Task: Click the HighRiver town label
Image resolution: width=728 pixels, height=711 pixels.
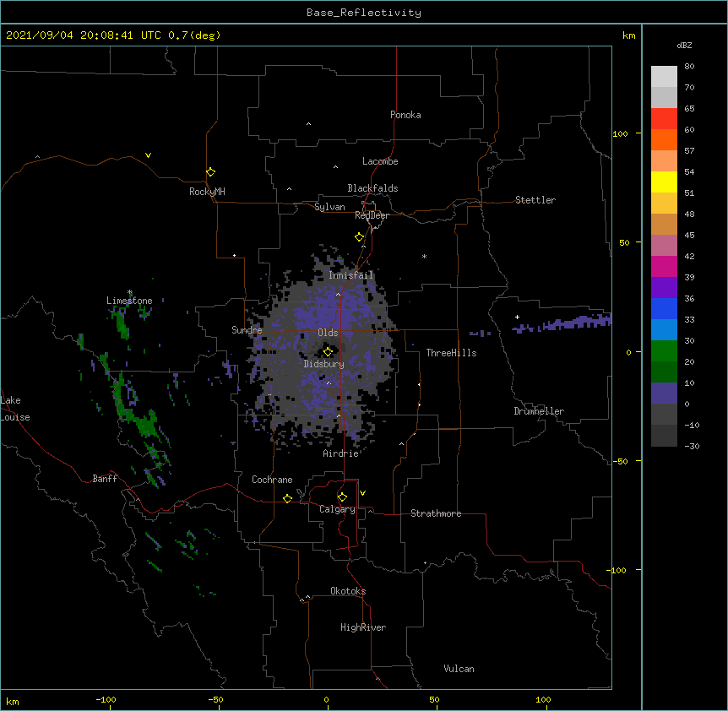Action: [x=363, y=627]
